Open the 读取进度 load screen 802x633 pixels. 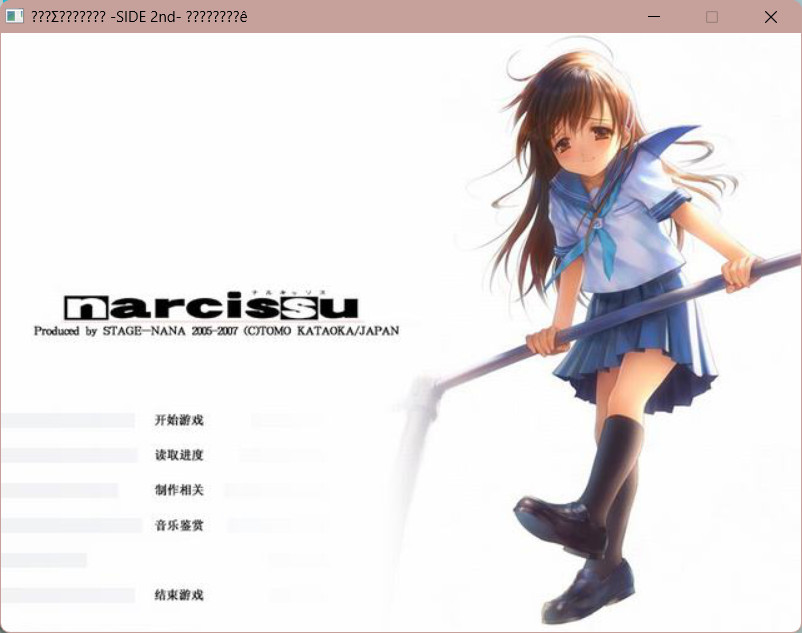click(x=179, y=455)
